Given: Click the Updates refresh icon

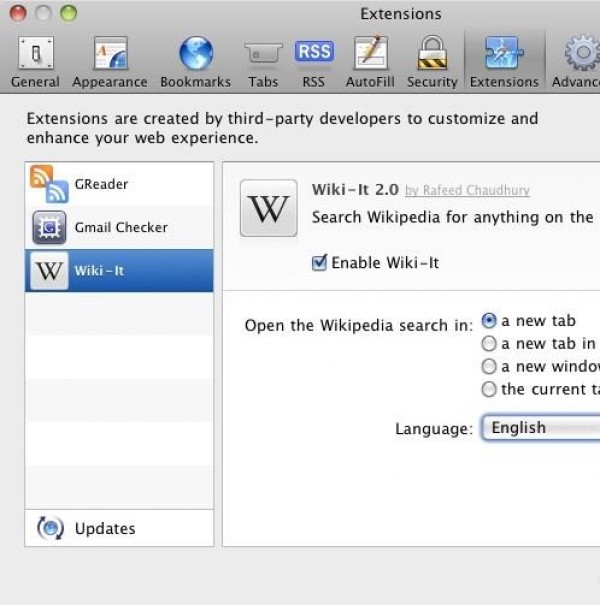Looking at the screenshot, I should click(x=50, y=528).
